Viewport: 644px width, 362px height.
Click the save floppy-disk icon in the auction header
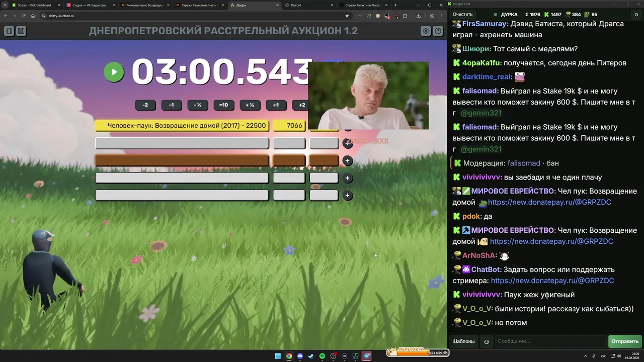pos(21,31)
